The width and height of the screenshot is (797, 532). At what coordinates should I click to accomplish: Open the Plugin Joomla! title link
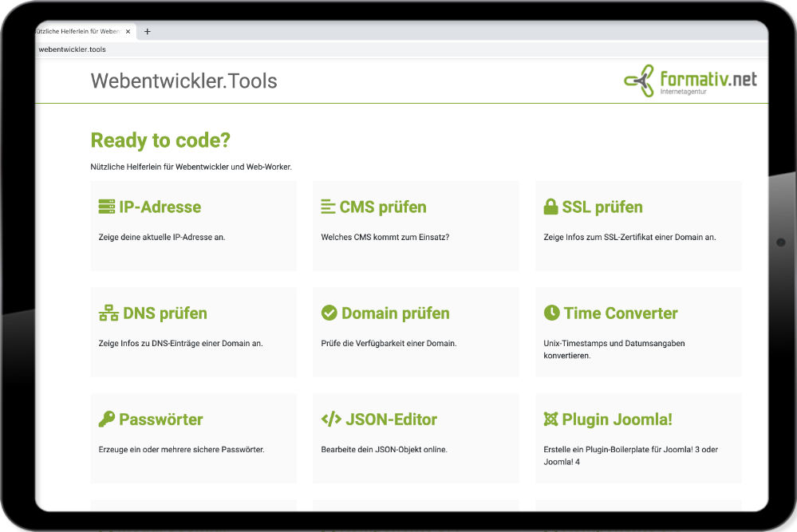[x=617, y=419]
